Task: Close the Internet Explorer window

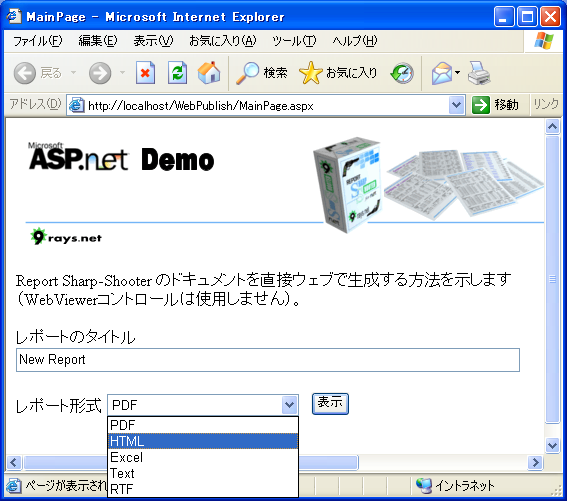Action: coord(550,17)
